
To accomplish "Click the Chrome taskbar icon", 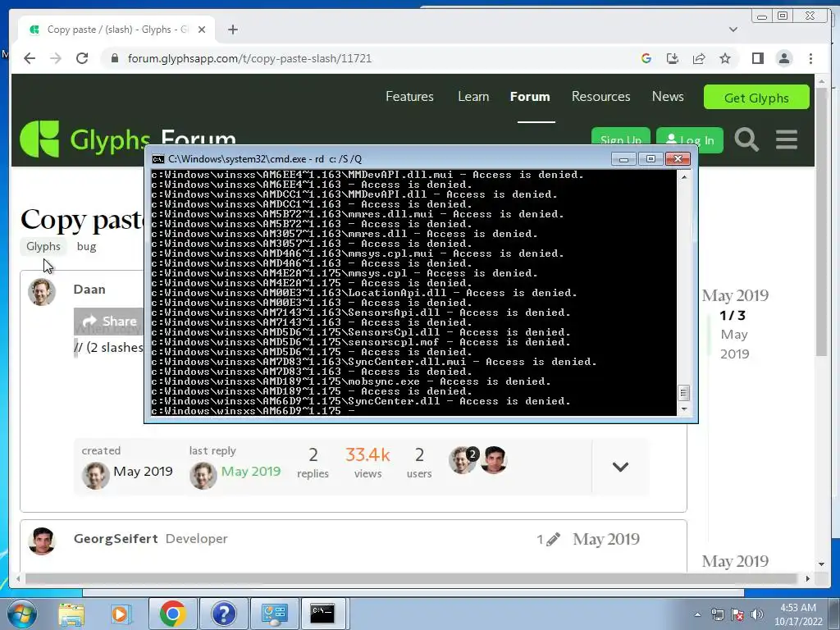I will coord(172,614).
